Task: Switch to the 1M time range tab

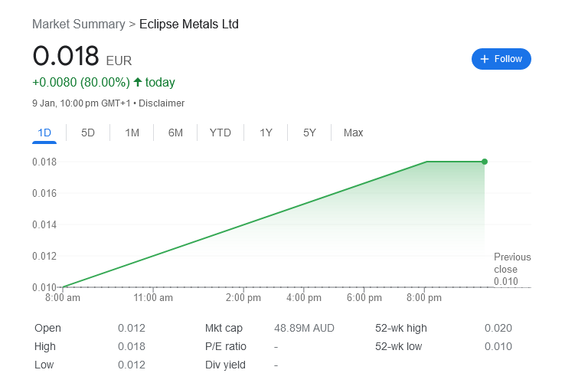Action: pos(132,133)
